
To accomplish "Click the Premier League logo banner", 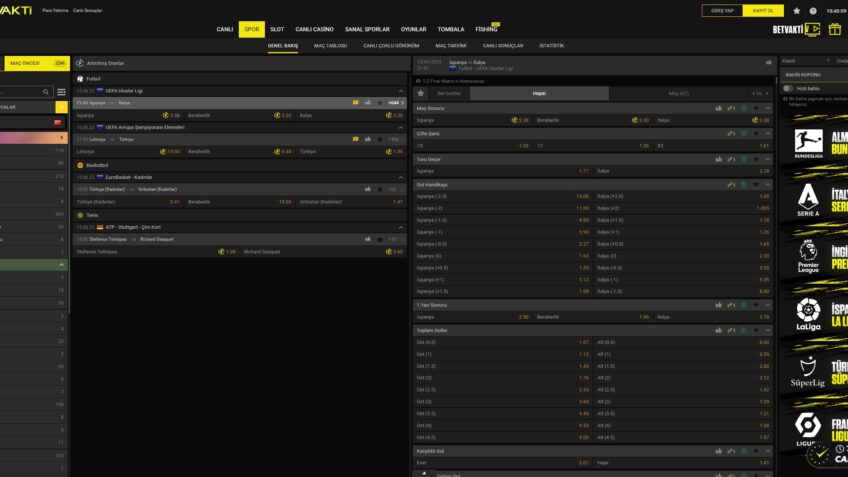I will point(812,254).
